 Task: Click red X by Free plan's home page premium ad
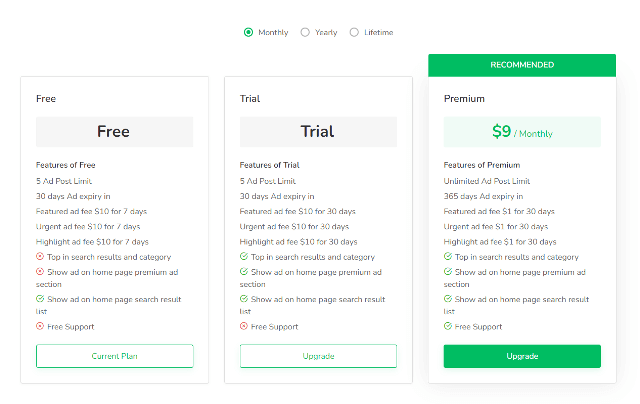(40, 271)
